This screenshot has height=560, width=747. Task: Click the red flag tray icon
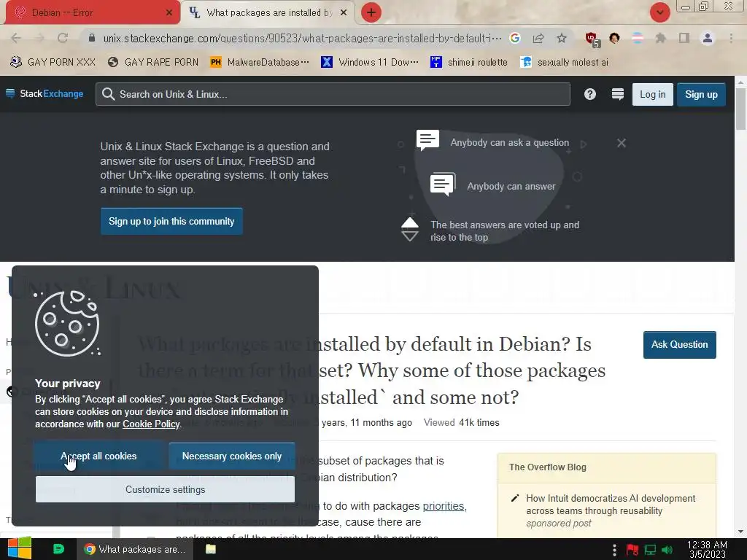point(632,550)
